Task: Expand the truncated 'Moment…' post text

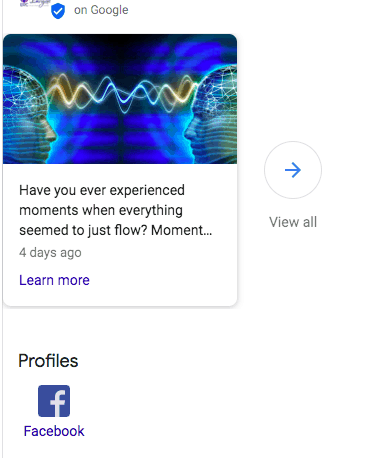Action: click(x=181, y=230)
